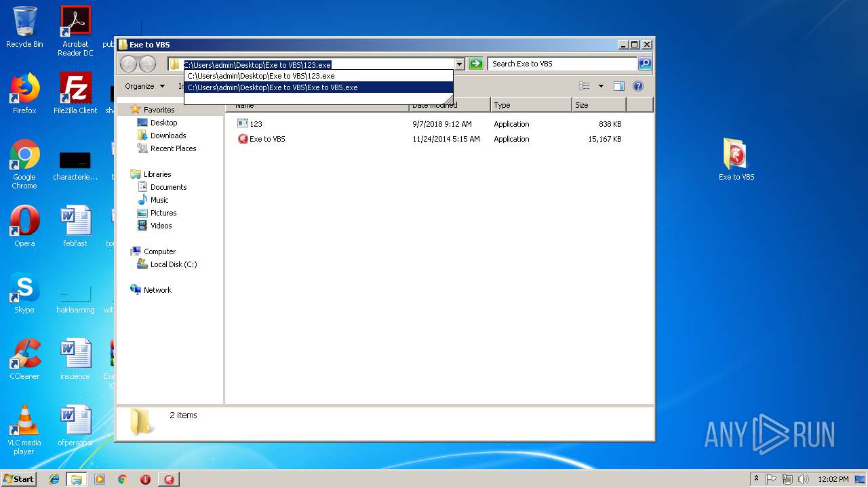
Task: Launch FileZilla Client shortcut
Action: coord(75,94)
